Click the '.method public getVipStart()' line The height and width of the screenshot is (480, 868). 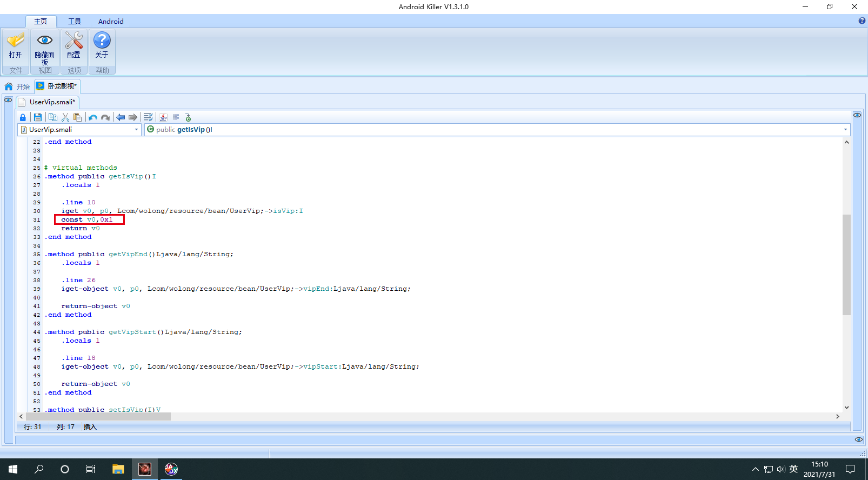click(143, 332)
